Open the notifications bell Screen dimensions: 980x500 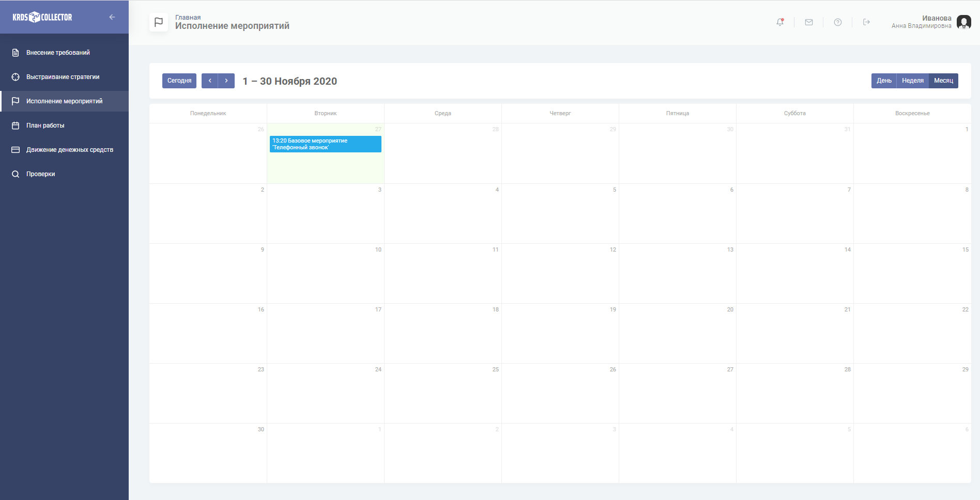[780, 22]
